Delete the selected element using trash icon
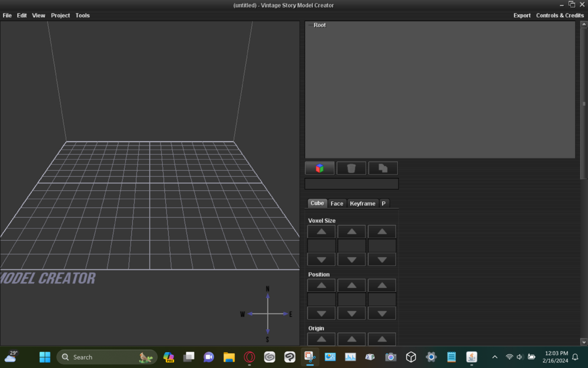 [x=351, y=168]
